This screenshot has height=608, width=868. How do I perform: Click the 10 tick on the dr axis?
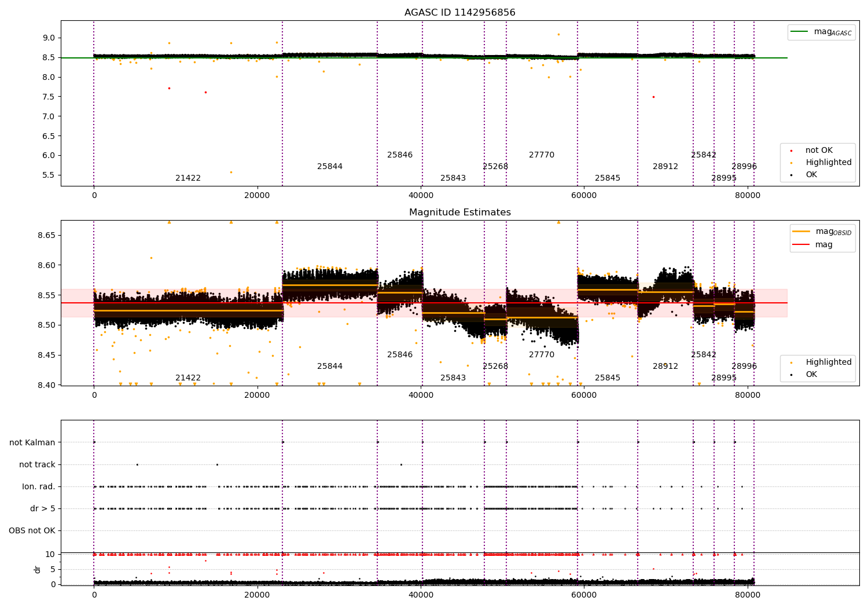click(50, 555)
